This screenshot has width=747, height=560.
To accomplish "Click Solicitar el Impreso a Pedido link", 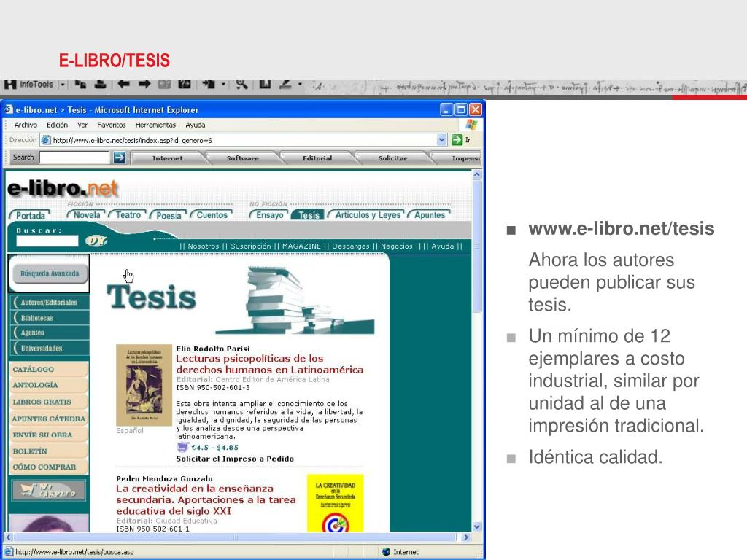I will (x=235, y=459).
